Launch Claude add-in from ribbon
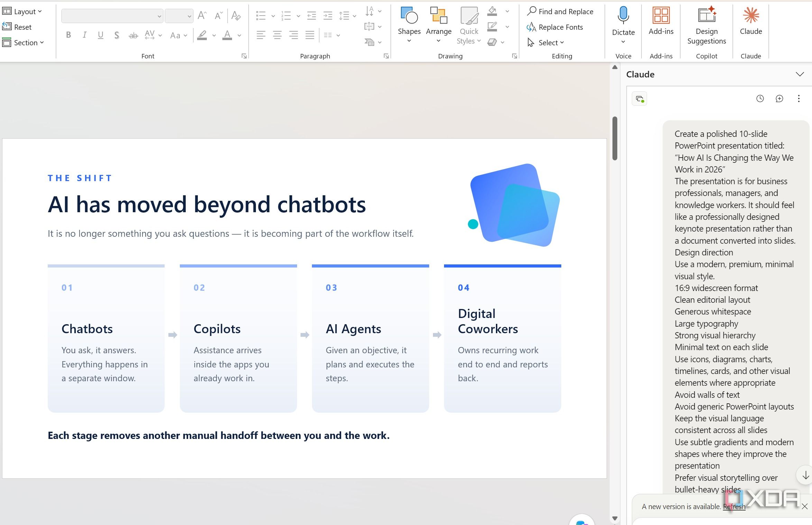The height and width of the screenshot is (525, 812). click(x=751, y=21)
